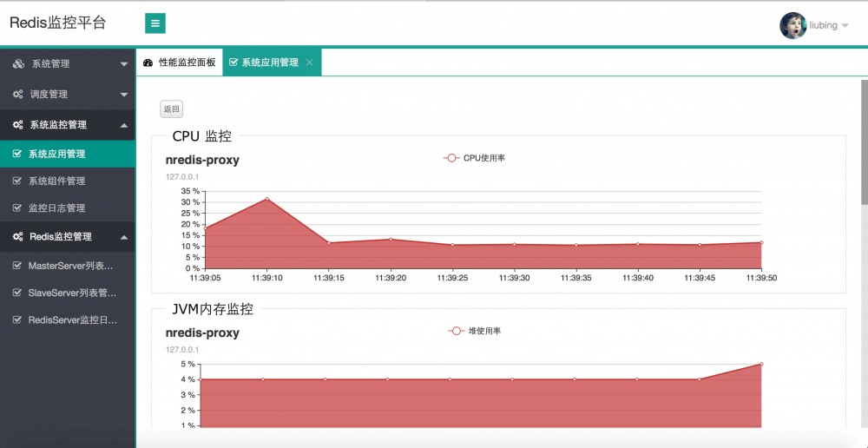Image resolution: width=868 pixels, height=448 pixels.
Task: Click the 系统监控管理 collapse arrow
Action: tap(124, 125)
